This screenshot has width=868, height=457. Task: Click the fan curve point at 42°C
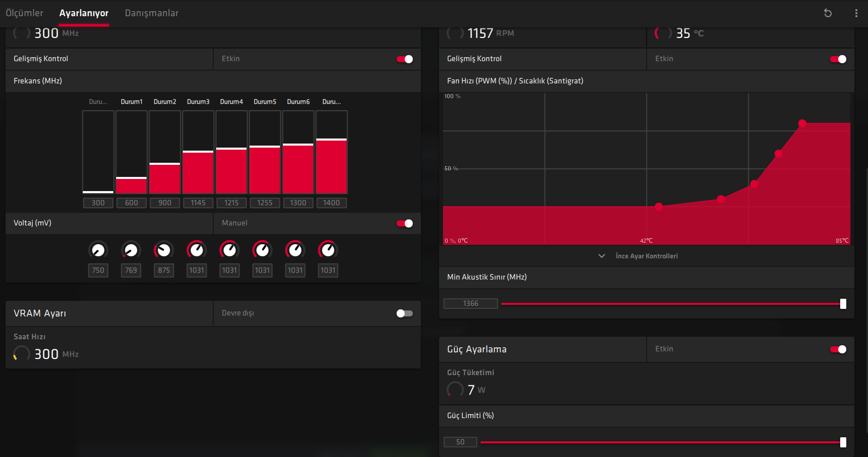coord(659,207)
